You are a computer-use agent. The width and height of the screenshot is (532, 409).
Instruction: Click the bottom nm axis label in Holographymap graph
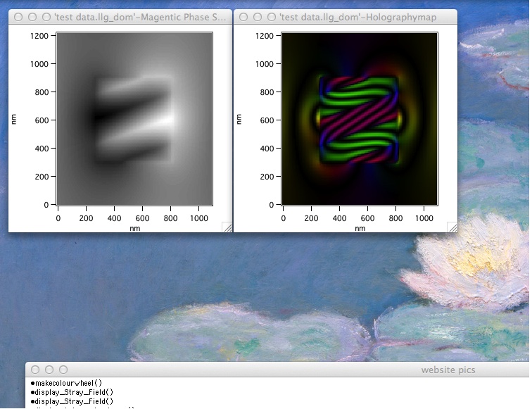pyautogui.click(x=360, y=228)
